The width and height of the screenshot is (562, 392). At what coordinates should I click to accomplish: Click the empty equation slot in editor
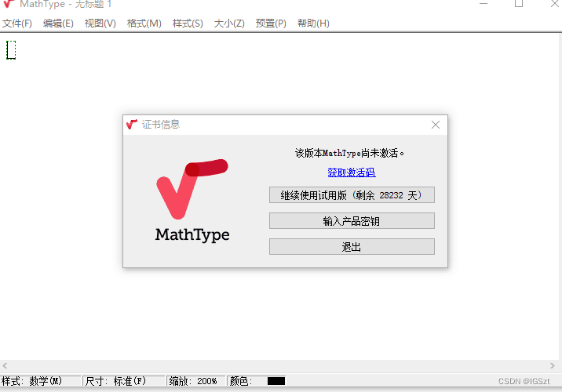11,49
